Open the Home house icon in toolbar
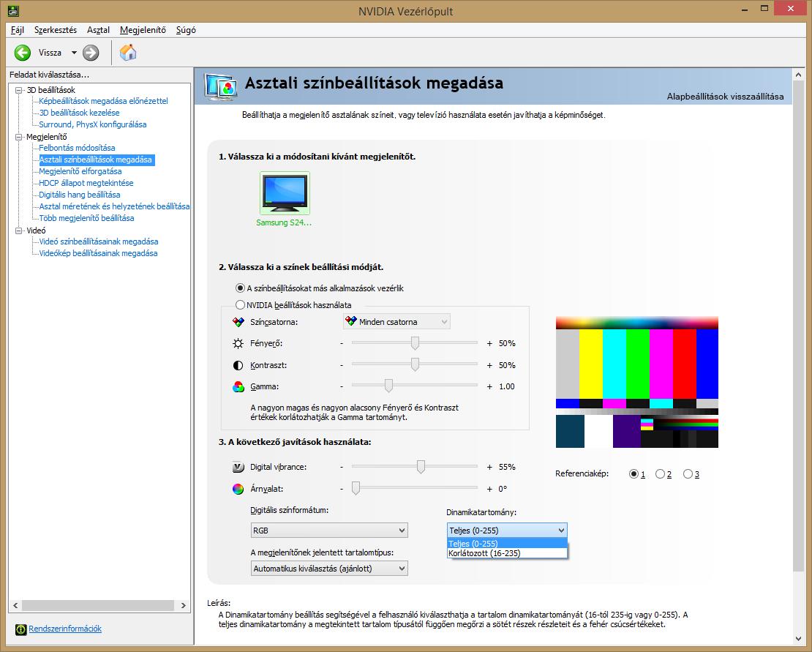812x652 pixels. tap(128, 52)
